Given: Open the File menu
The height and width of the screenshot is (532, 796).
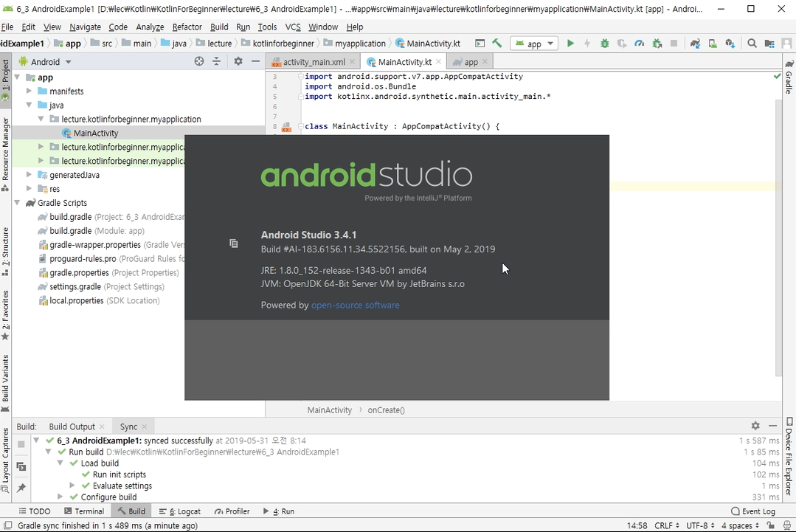Looking at the screenshot, I should pos(7,27).
